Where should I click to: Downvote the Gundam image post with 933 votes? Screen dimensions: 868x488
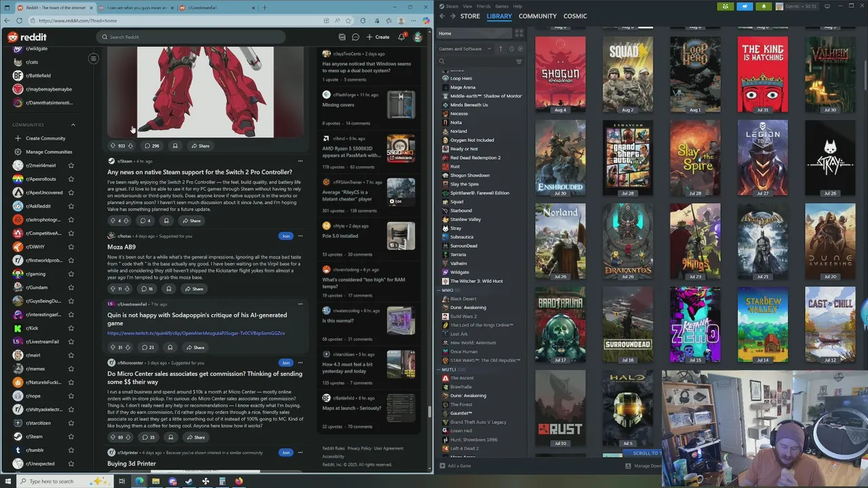130,146
